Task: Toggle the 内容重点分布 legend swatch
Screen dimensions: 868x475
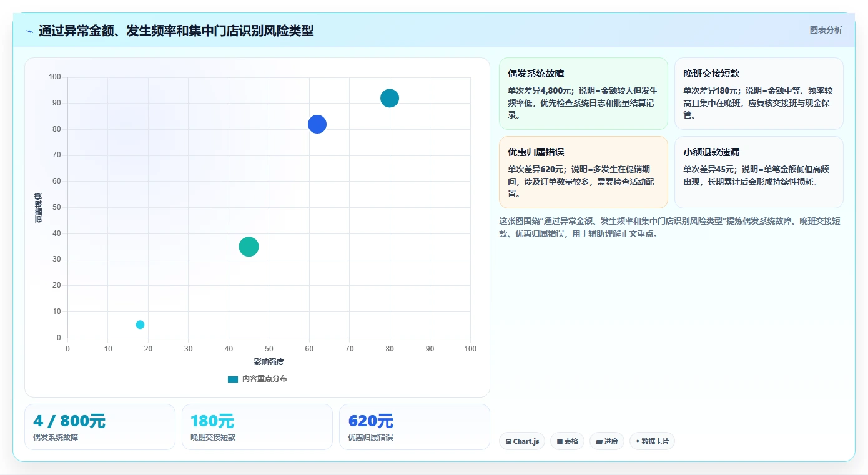Action: pyautogui.click(x=233, y=379)
